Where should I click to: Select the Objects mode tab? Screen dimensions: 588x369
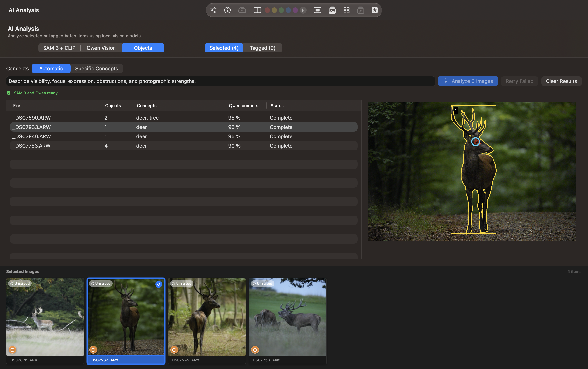143,48
